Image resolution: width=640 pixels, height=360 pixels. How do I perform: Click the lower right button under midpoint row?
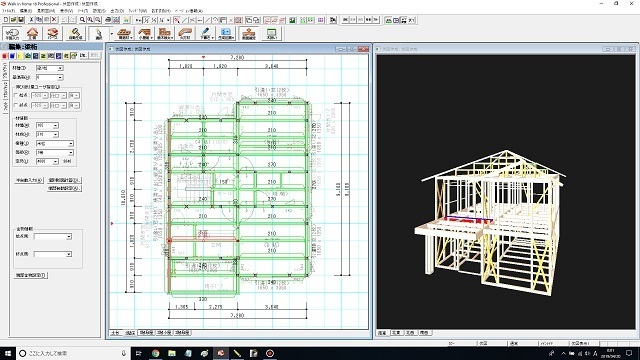pyautogui.click(x=64, y=189)
